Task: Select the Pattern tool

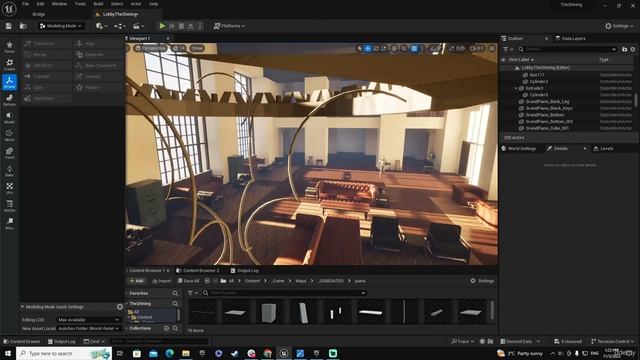Action: [98, 87]
